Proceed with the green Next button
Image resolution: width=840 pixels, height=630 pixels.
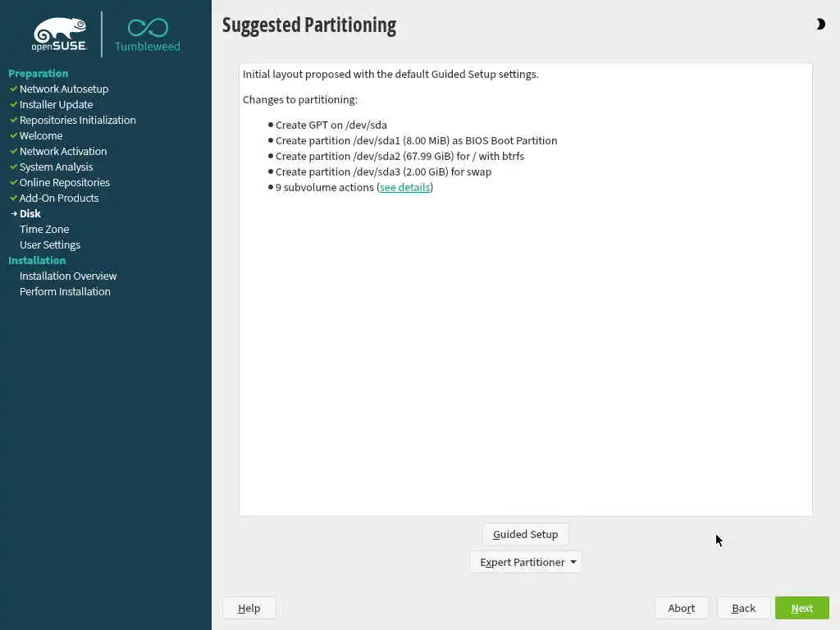pyautogui.click(x=801, y=608)
